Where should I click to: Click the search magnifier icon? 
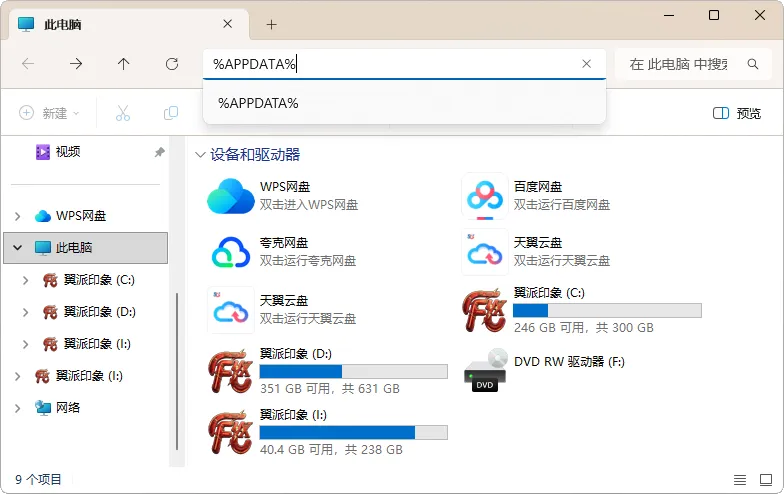pos(752,64)
